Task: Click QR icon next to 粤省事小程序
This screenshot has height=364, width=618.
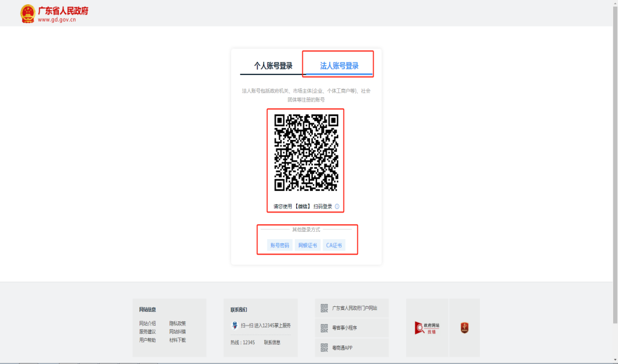Action: 324,328
